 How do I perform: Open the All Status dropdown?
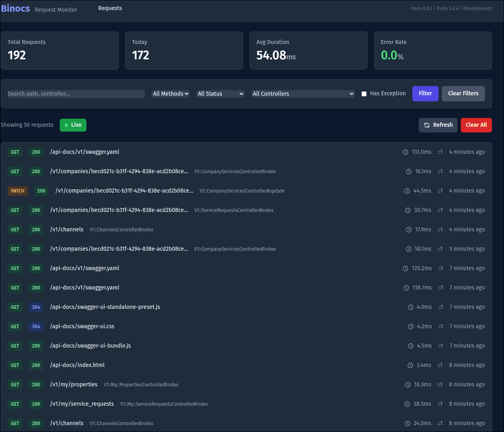pyautogui.click(x=220, y=93)
